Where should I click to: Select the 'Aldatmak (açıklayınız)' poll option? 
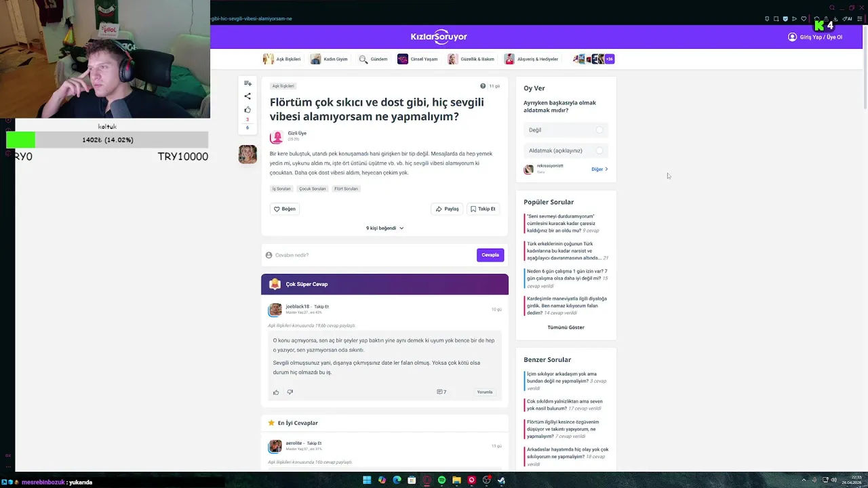[x=566, y=150]
